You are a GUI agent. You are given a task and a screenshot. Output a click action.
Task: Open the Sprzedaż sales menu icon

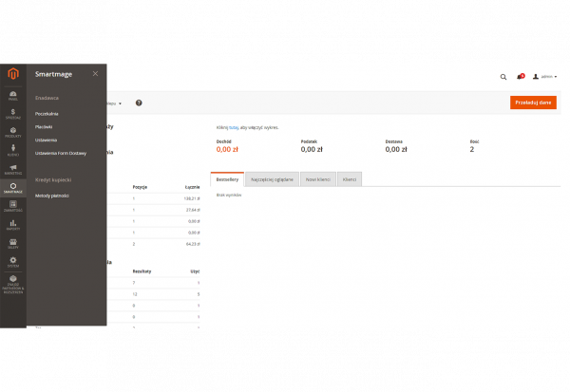[x=13, y=114]
